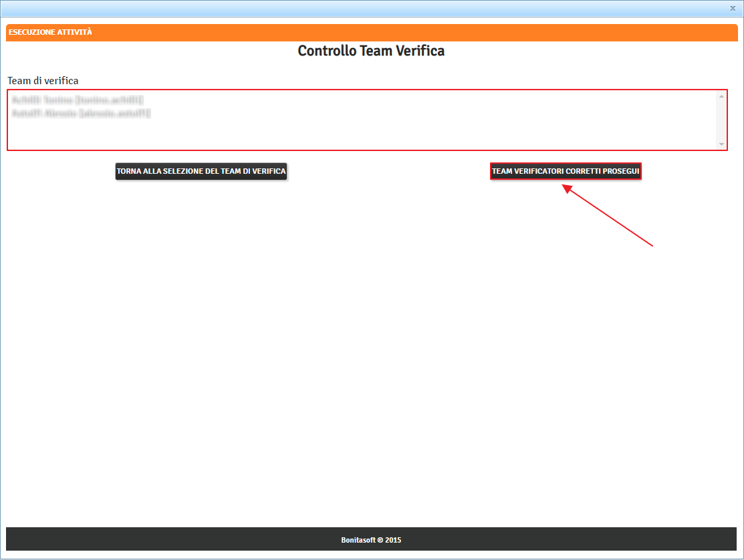Viewport: 744px width, 560px height.
Task: Click the Controllo Team Verifica heading
Action: (x=371, y=51)
